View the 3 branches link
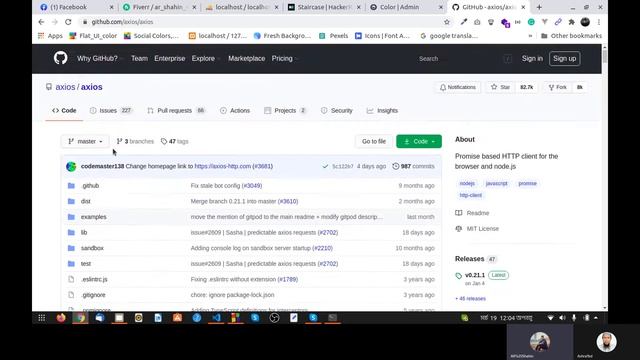Viewport: 640px width, 360px height. 135,141
